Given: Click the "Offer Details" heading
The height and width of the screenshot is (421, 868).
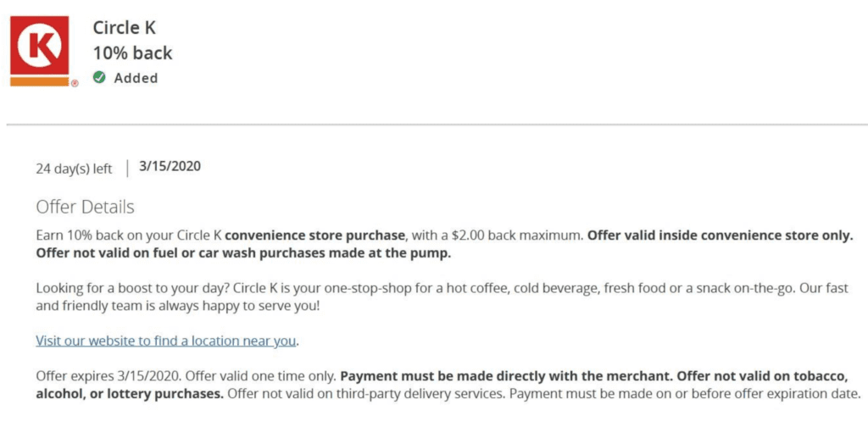Looking at the screenshot, I should coord(85,208).
